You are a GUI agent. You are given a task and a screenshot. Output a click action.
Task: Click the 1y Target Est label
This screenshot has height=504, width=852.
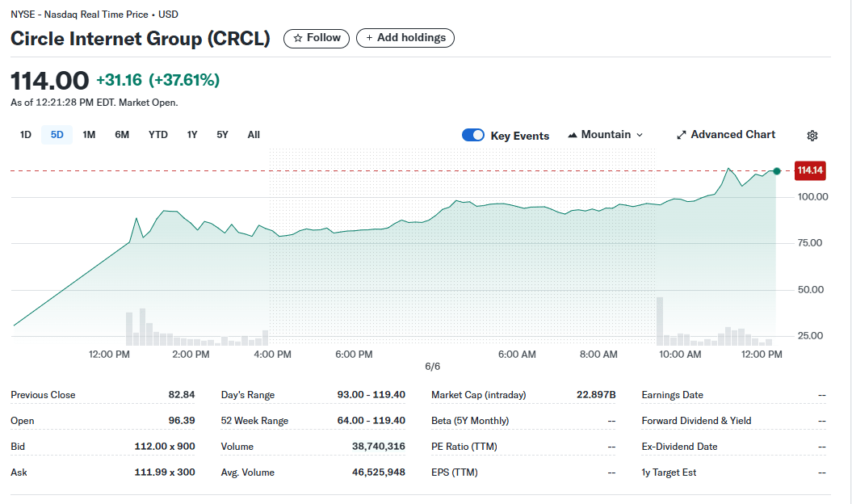point(669,472)
